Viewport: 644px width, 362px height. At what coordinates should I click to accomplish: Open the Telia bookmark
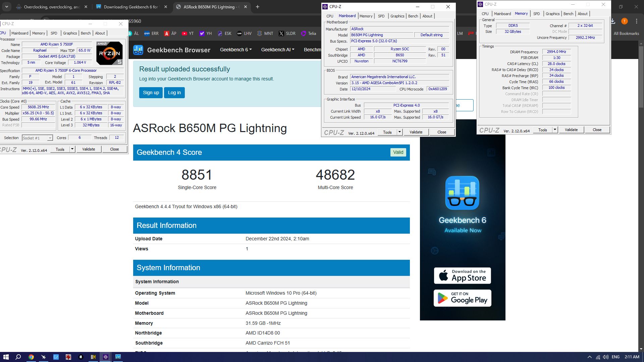(309, 34)
